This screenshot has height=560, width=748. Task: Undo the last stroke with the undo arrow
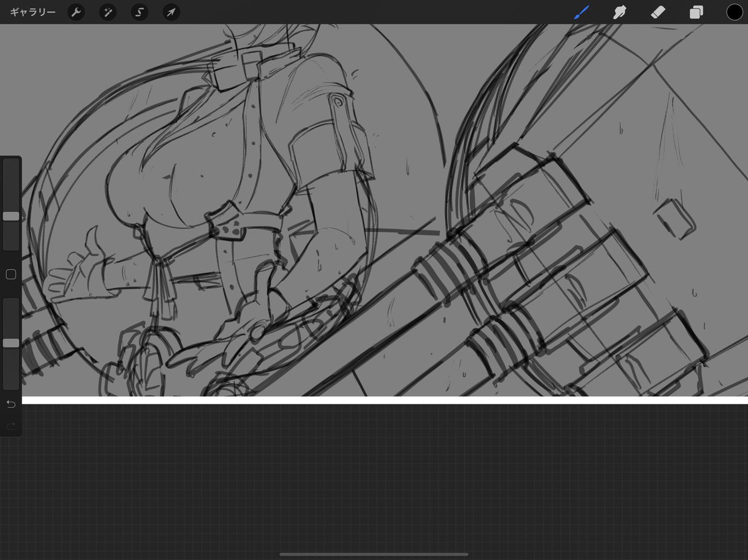11,404
